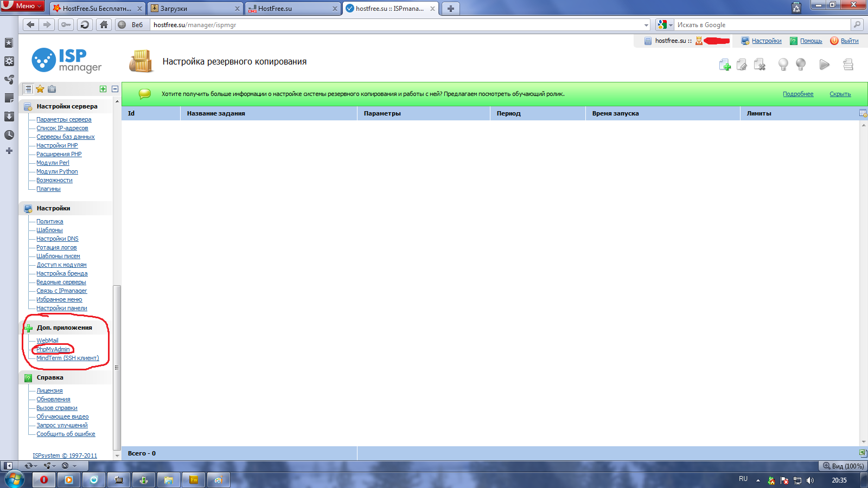Open table column settings icon
The width and height of the screenshot is (868, 488).
pyautogui.click(x=863, y=113)
